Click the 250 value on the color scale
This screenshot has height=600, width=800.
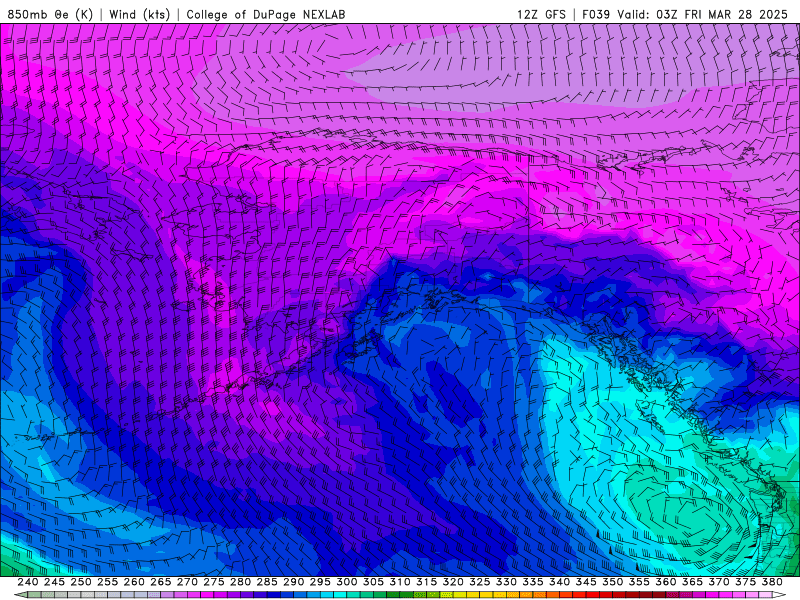[81, 582]
